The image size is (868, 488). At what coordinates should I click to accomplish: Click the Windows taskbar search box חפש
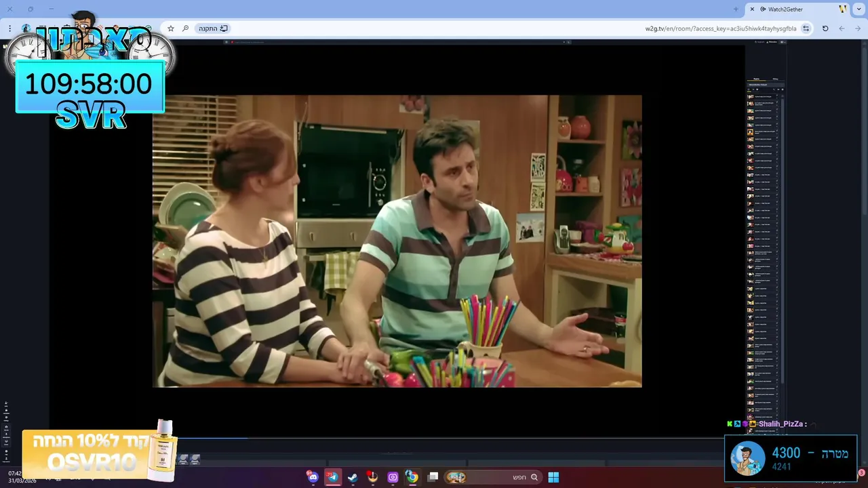point(492,477)
